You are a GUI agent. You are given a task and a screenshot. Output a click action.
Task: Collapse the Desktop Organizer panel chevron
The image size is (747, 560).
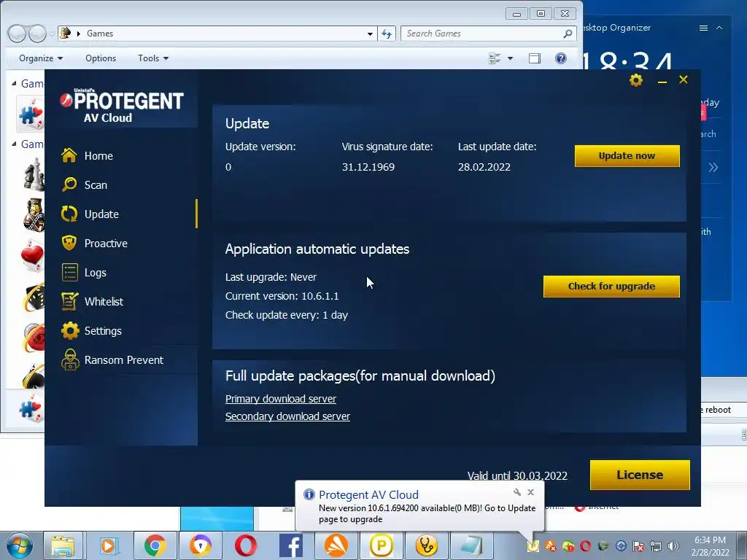click(719, 28)
